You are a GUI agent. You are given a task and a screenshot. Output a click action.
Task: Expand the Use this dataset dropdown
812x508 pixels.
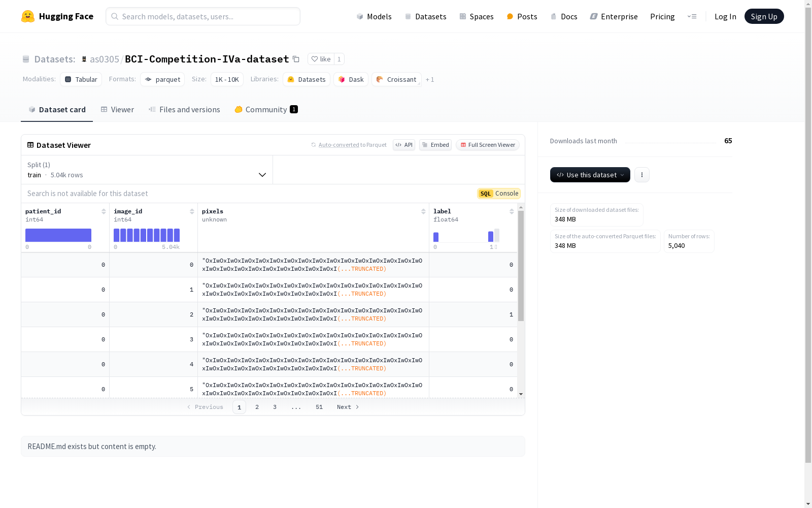pyautogui.click(x=590, y=175)
